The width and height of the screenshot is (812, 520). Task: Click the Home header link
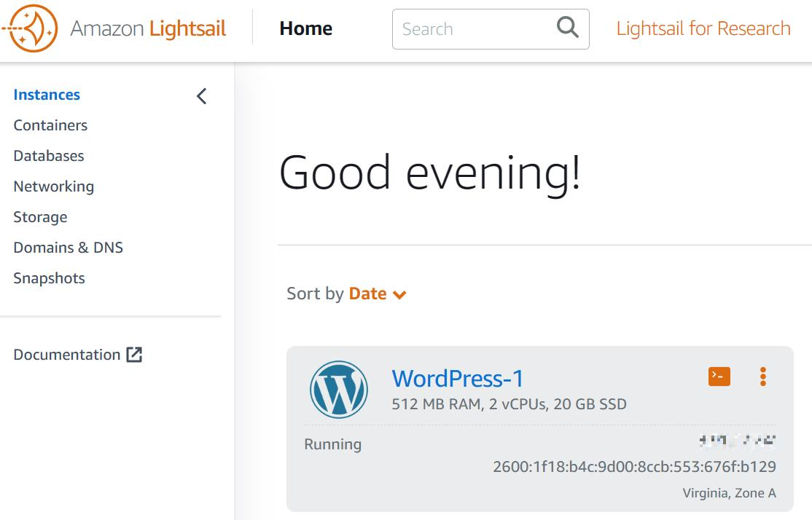coord(306,28)
